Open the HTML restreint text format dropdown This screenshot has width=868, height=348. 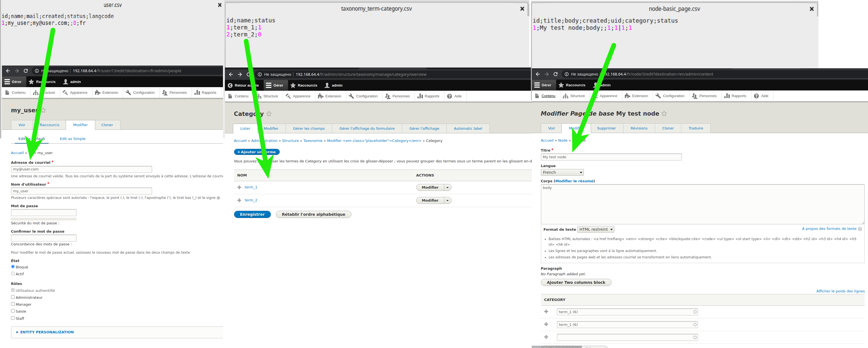point(596,230)
